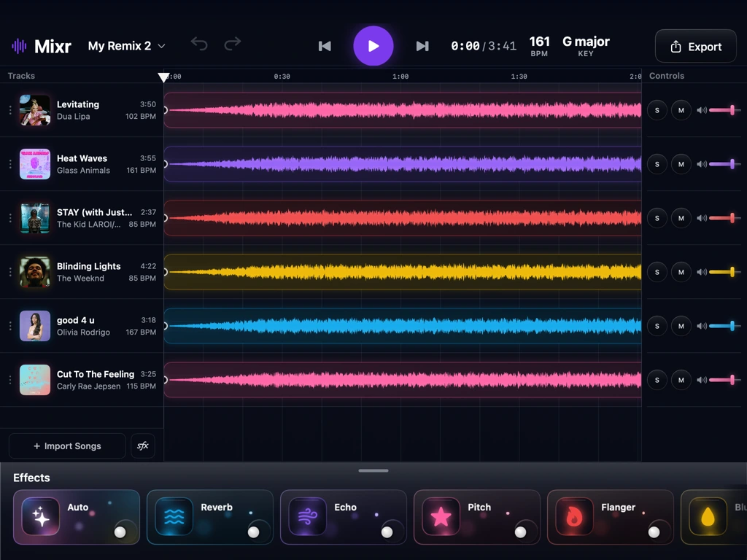
Task: Click the Levitating volume speaker icon
Action: coord(701,110)
